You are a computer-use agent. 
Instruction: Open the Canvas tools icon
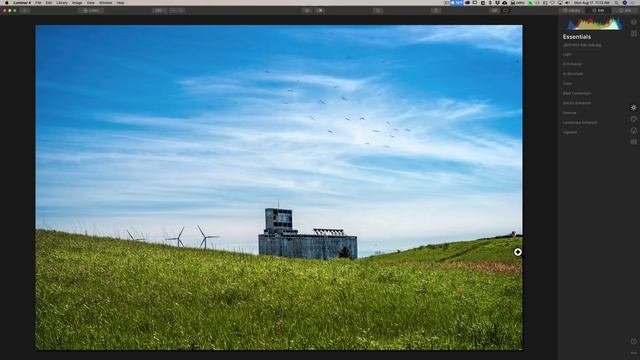[633, 33]
